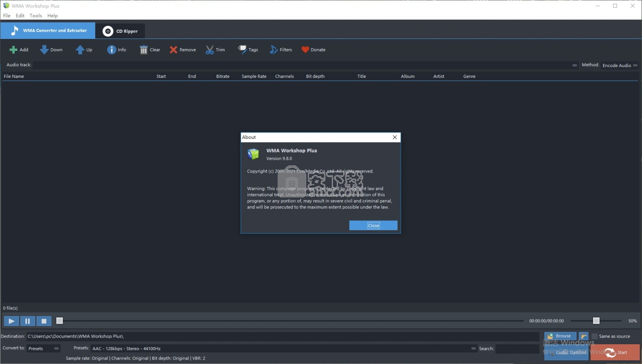Open the Help menu
This screenshot has height=364, width=642.
53,16
